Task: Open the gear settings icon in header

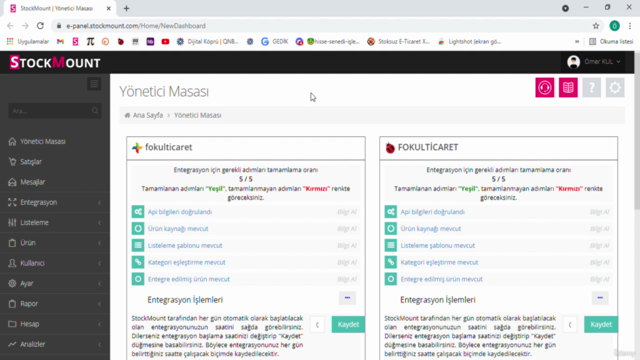Action: pos(615,87)
